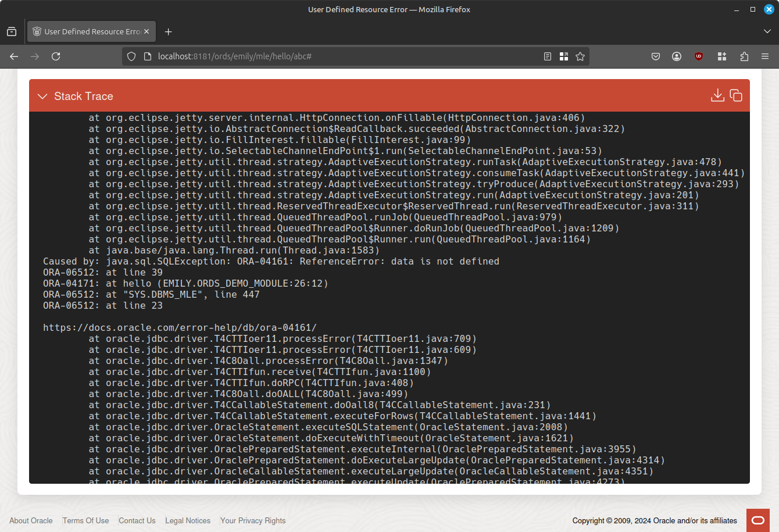Open the About Oracle footer link
Image resolution: width=779 pixels, height=532 pixels.
coord(31,520)
